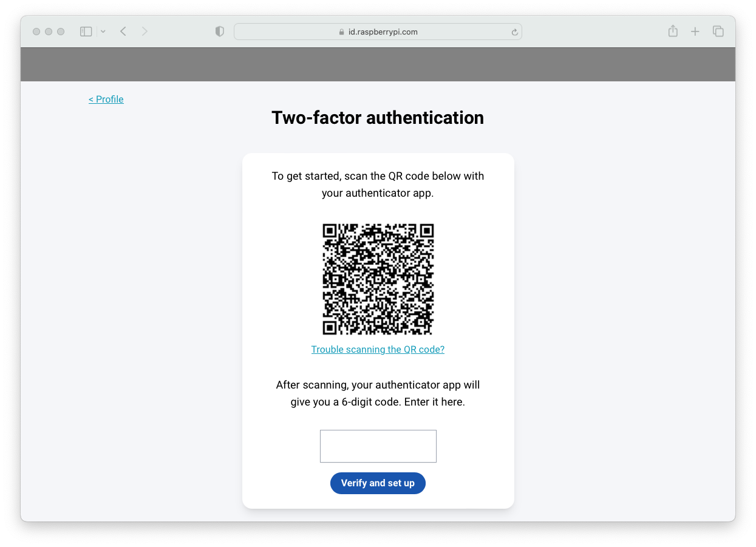Click the instruction text about scanning the QR code
Image resolution: width=756 pixels, height=547 pixels.
coord(378,184)
